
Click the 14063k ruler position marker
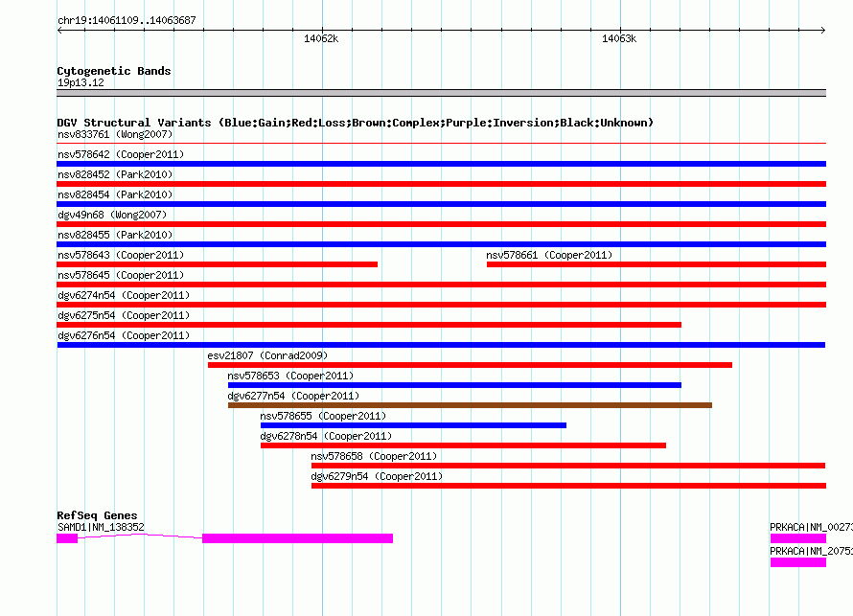point(619,38)
